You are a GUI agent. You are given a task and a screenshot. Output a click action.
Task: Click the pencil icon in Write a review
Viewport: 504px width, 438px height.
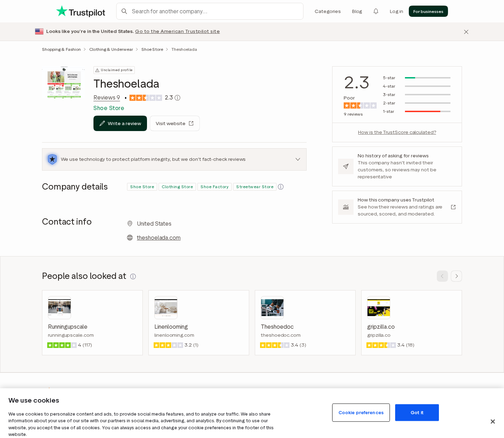coord(102,123)
